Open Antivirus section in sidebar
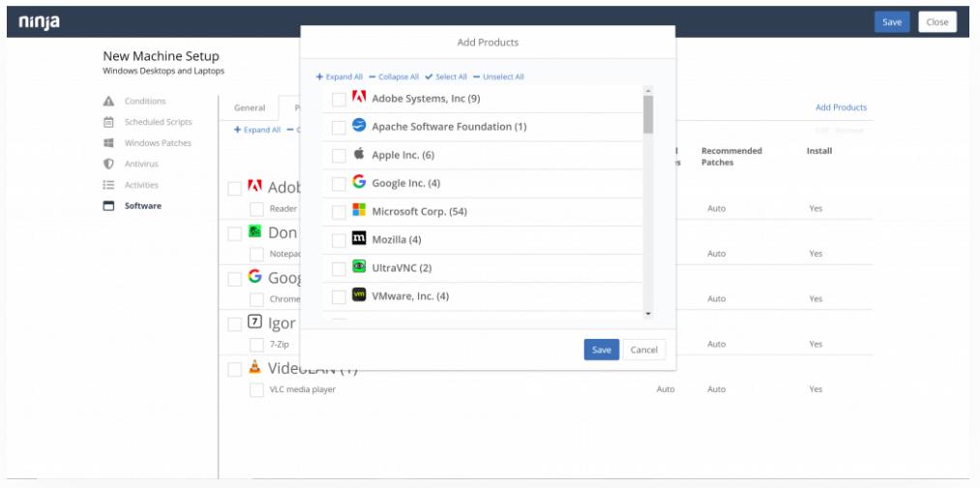 pyautogui.click(x=141, y=164)
